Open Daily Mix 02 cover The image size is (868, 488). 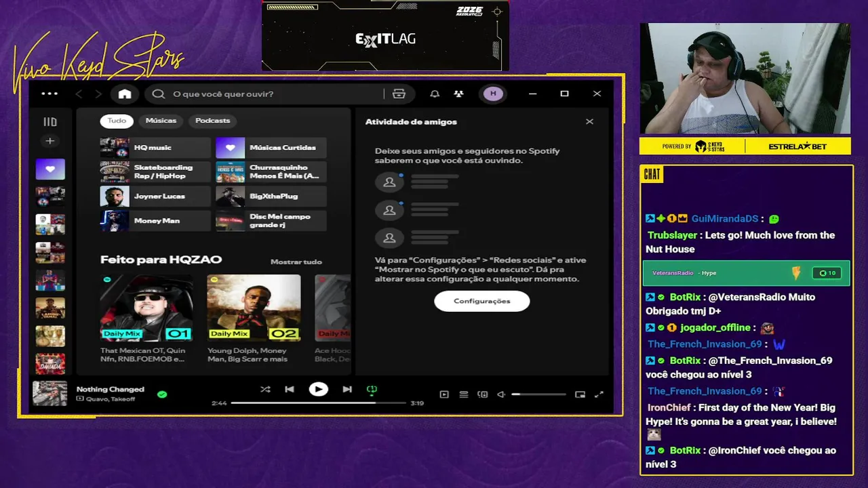click(254, 308)
